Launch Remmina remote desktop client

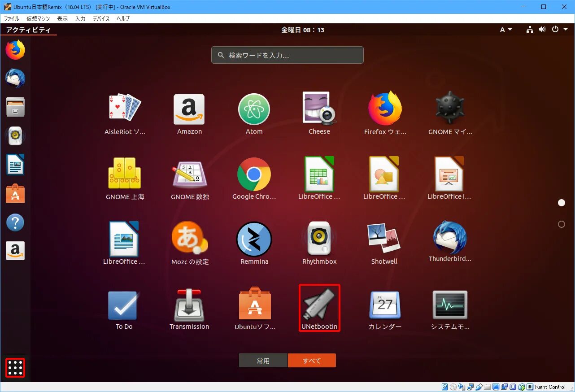(254, 243)
